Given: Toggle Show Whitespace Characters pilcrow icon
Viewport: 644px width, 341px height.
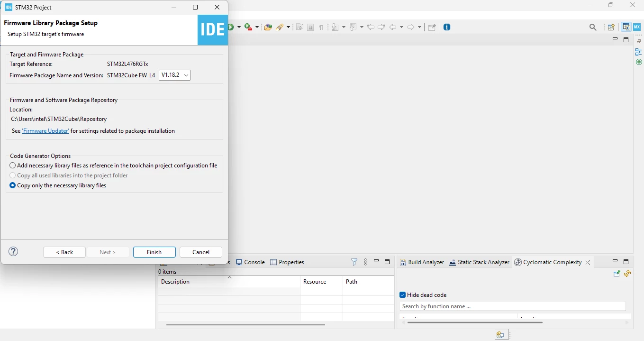Looking at the screenshot, I should point(321,27).
